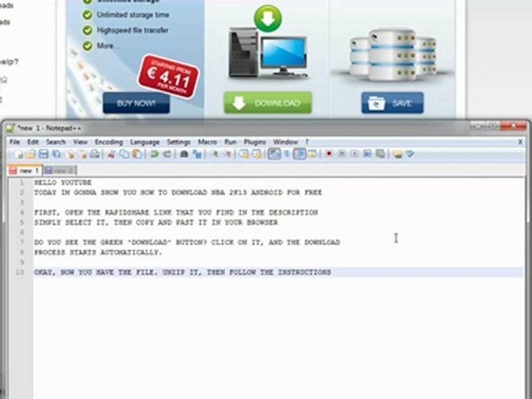
Task: Click the blue checkmark icon ending the toolbar
Action: [410, 155]
